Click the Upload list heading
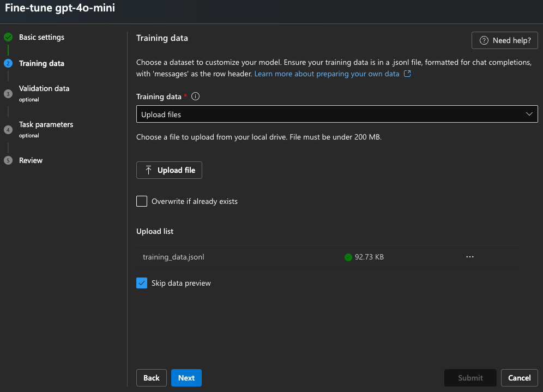Viewport: 543px width, 392px height. point(155,231)
